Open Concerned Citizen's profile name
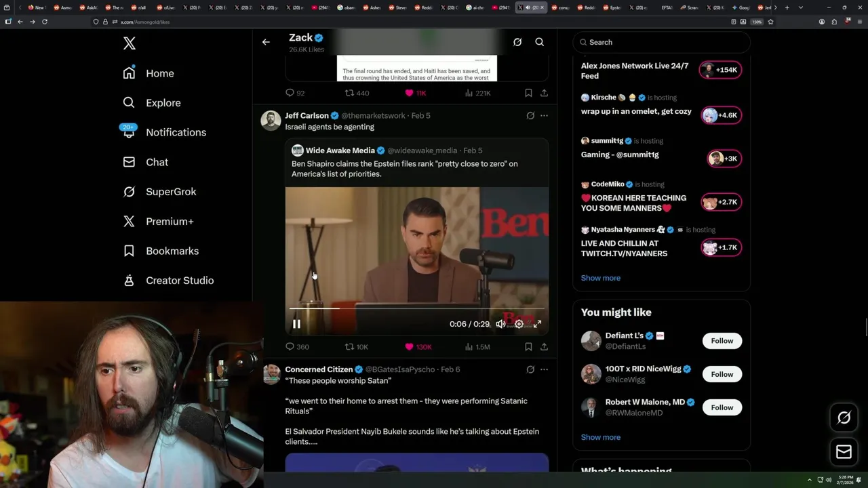The height and width of the screenshot is (488, 868). (x=319, y=369)
